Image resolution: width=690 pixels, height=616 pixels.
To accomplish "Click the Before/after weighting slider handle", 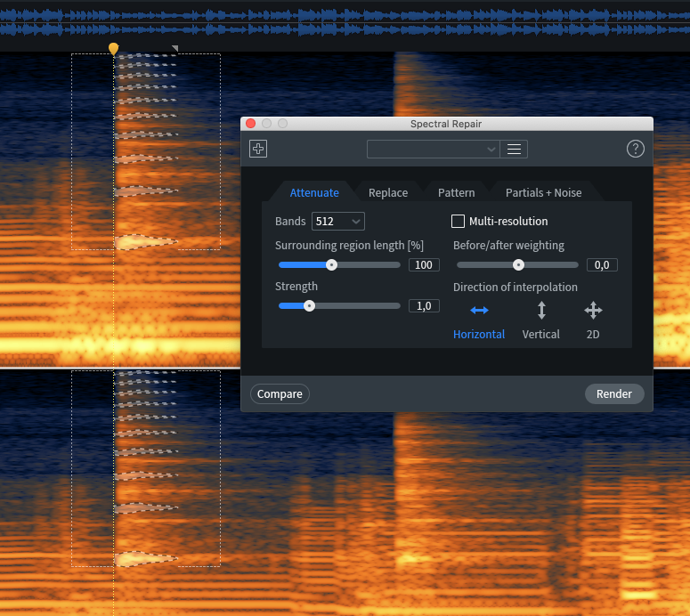I will 518,265.
